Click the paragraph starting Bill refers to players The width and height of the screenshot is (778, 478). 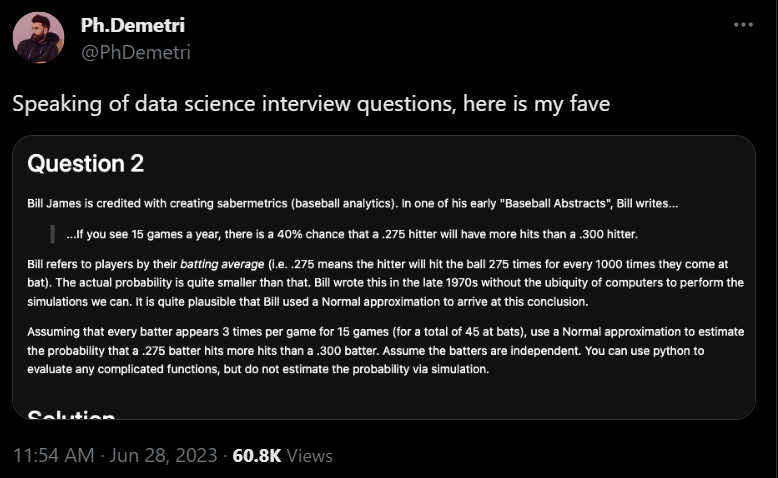point(386,283)
